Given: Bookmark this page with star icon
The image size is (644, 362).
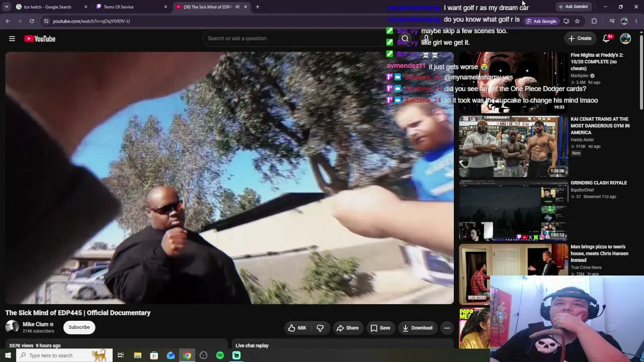Looking at the screenshot, I should click(577, 21).
